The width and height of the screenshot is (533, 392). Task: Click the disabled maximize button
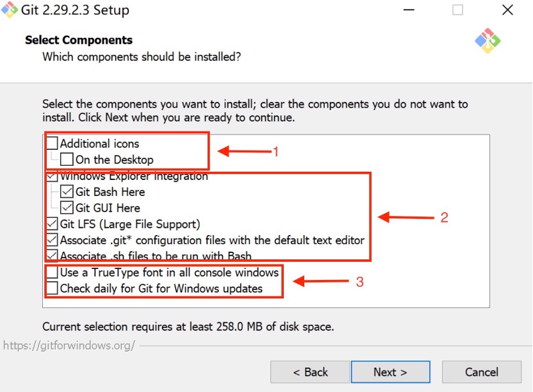pyautogui.click(x=457, y=10)
